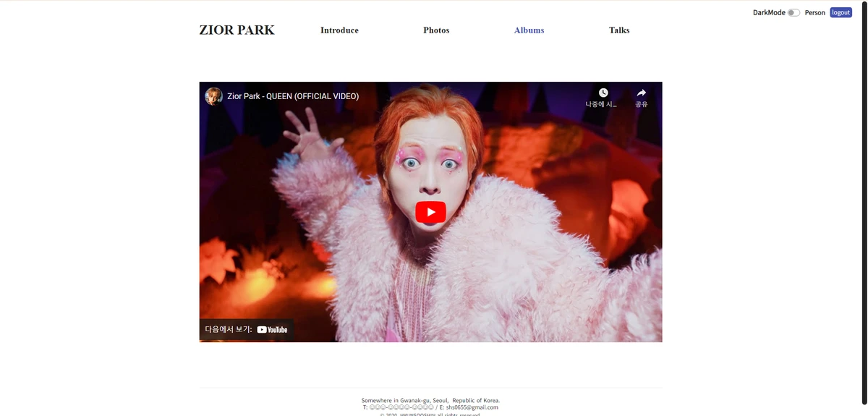Click the Watch Later clock icon
The width and height of the screenshot is (868, 416).
click(x=603, y=93)
